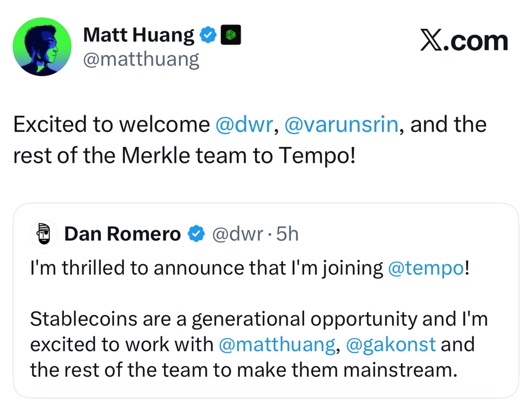The height and width of the screenshot is (414, 532).
Task: Click the "I'm thrilled to announce" line
Action: 207,268
